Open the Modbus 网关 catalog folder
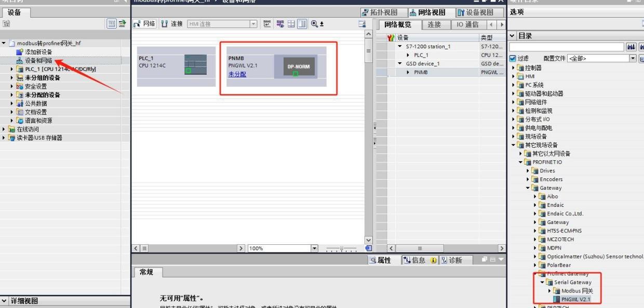The height and width of the screenshot is (308, 644). tap(577, 291)
